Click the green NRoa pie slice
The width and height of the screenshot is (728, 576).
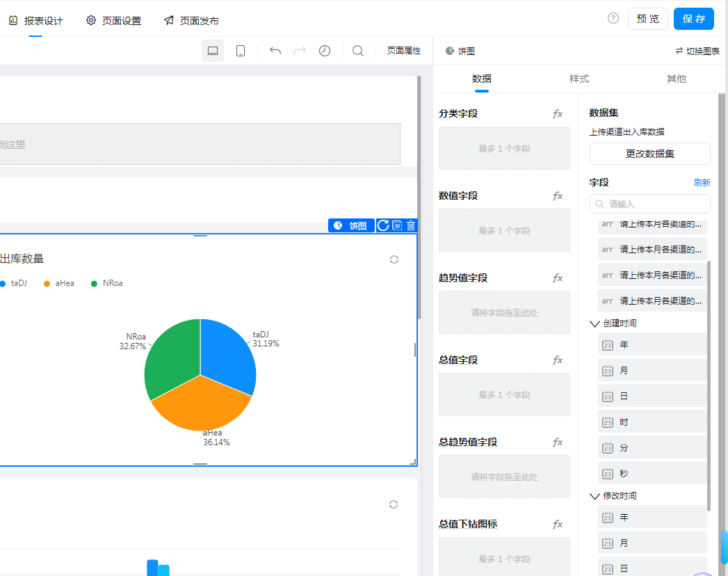(174, 358)
